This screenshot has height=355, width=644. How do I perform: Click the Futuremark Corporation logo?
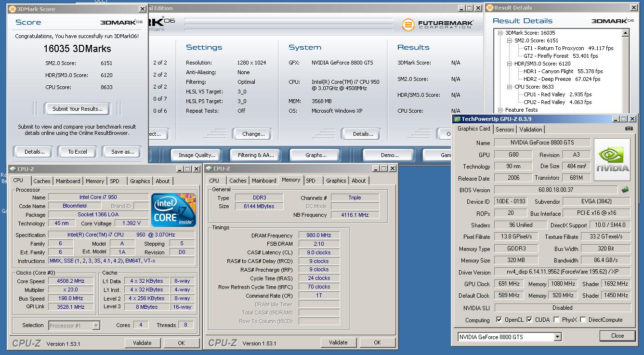coord(438,24)
